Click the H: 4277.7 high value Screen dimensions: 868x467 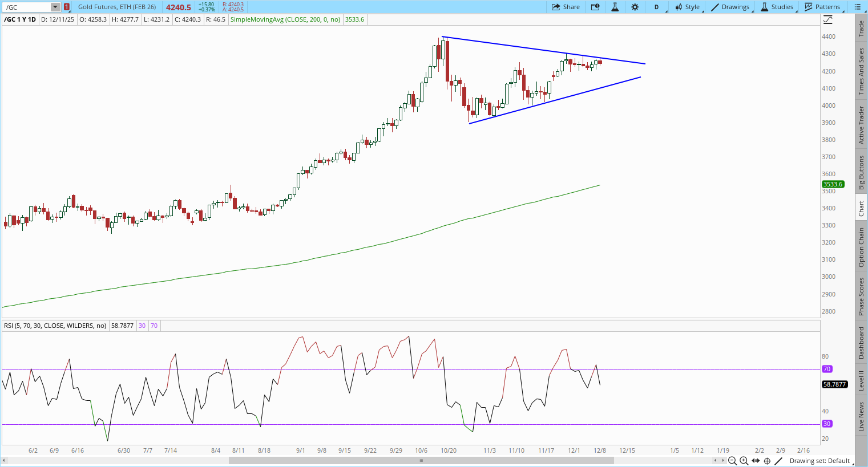[125, 19]
